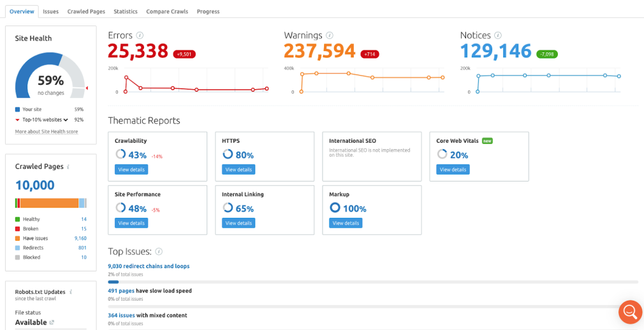Click the Healthy pages count 14

click(x=84, y=219)
